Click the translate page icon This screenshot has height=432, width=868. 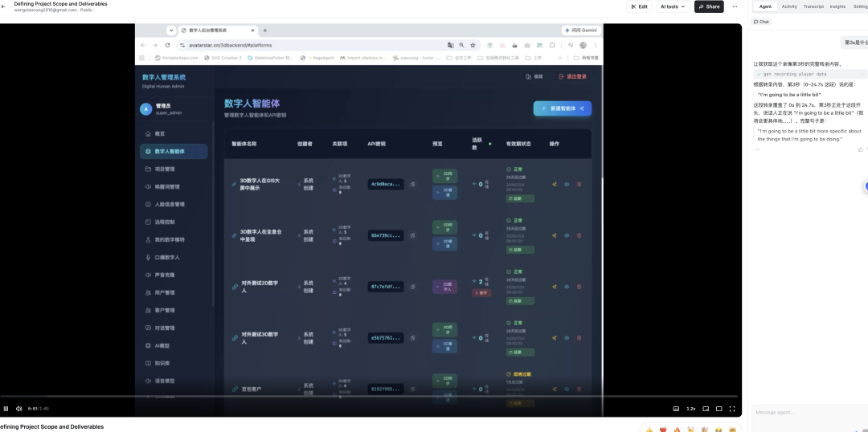[x=451, y=45]
